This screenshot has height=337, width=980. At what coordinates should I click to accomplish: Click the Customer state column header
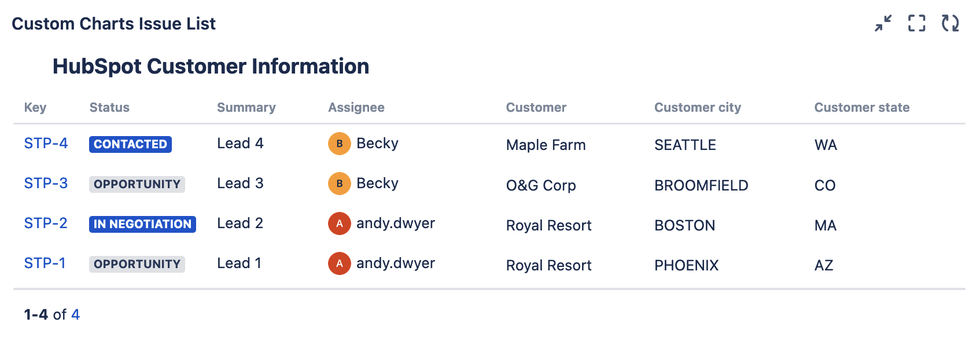coord(861,107)
